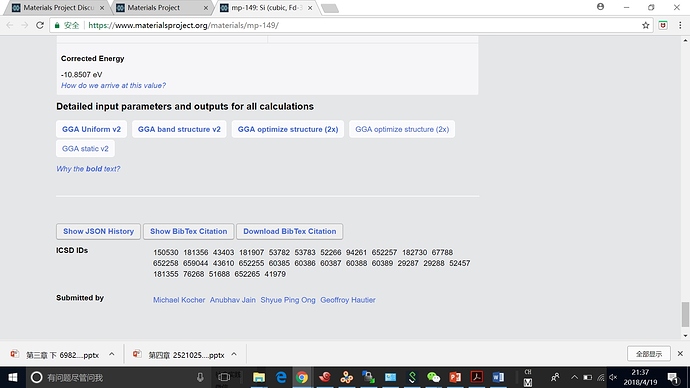Bookmark this page with the star icon
Image resolution: width=690 pixels, height=388 pixels.
[645, 26]
